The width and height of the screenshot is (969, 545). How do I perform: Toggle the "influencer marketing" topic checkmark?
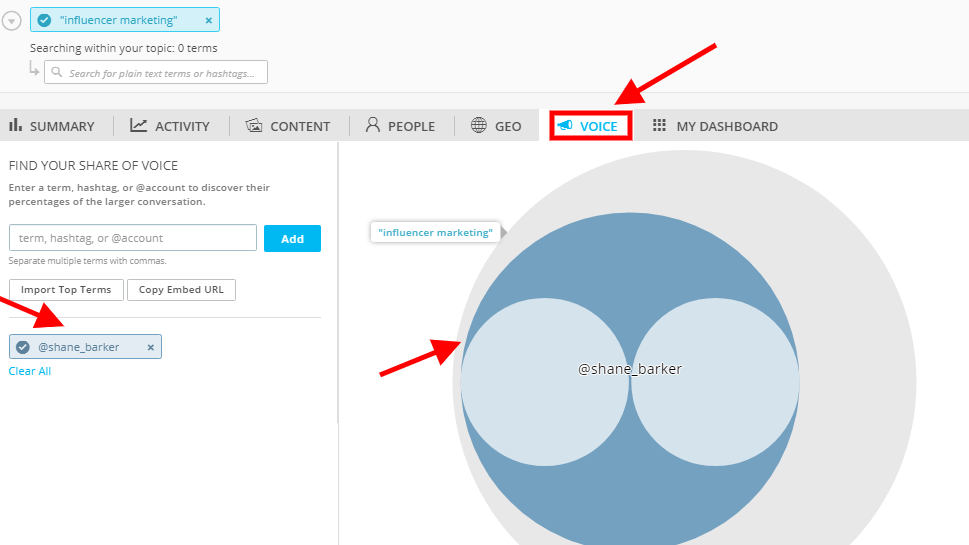point(44,20)
